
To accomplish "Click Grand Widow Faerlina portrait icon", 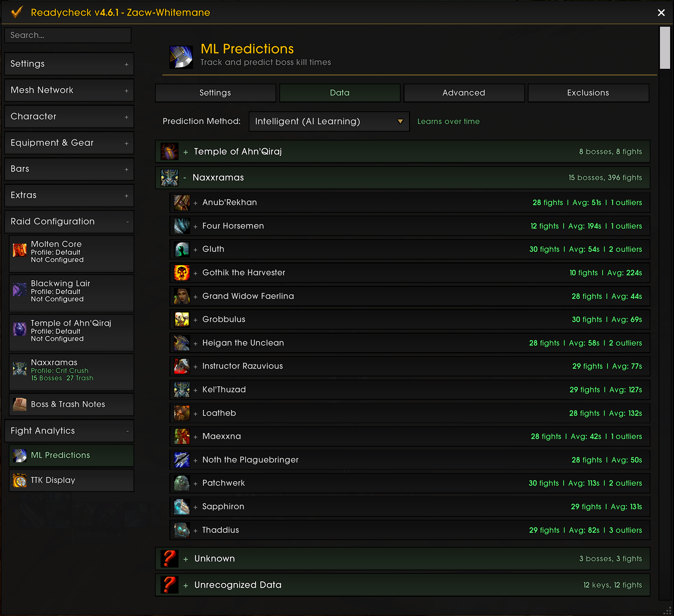I will 182,296.
